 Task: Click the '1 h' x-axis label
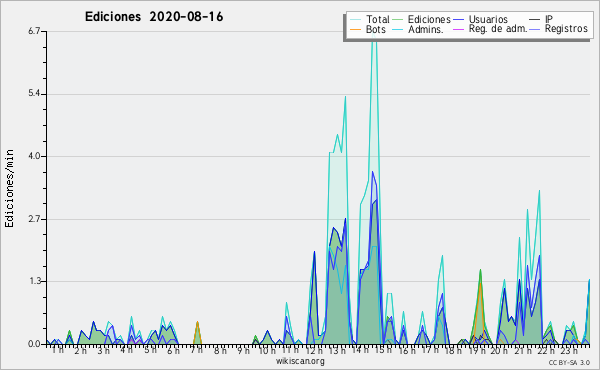(57, 350)
